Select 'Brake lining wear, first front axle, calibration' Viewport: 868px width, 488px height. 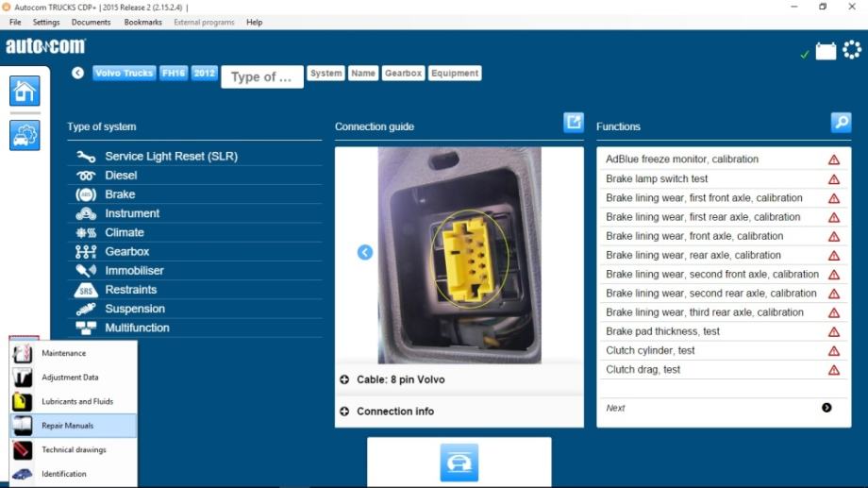coord(723,197)
